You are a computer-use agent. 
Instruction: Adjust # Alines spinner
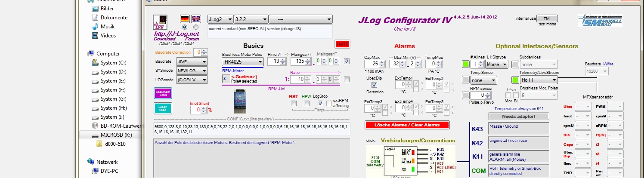click(x=481, y=64)
